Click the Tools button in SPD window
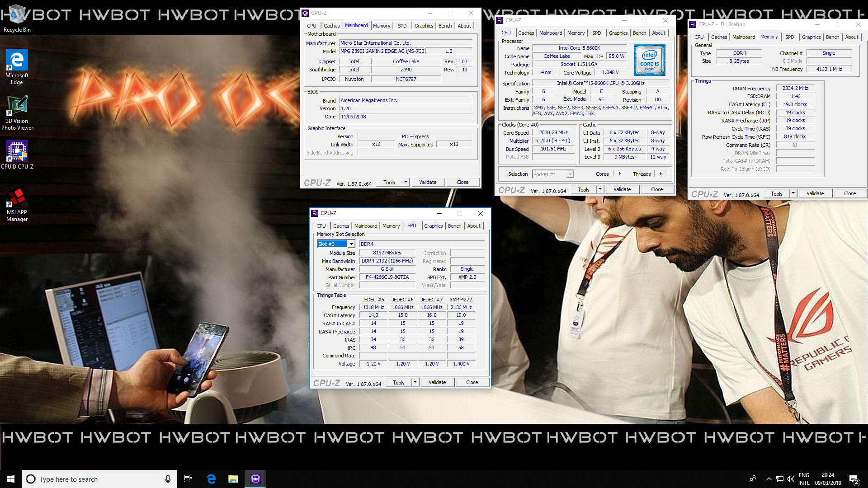 click(399, 382)
